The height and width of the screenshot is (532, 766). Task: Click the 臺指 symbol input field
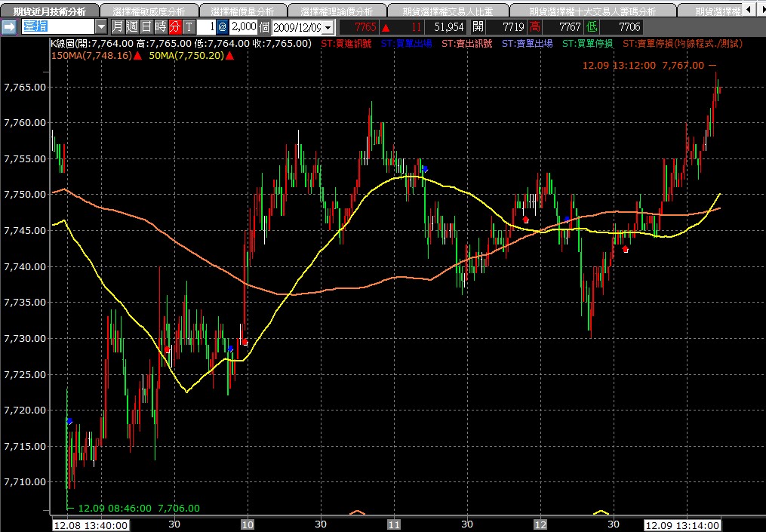tap(57, 26)
